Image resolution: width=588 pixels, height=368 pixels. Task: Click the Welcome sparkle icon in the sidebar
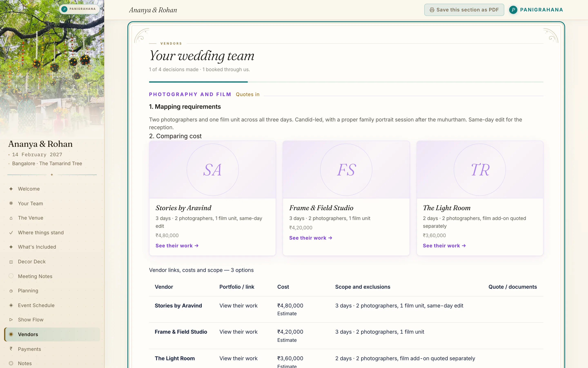click(x=11, y=189)
